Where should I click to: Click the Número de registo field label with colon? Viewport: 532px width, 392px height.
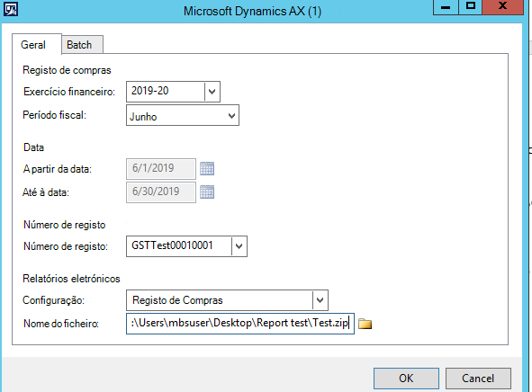click(66, 246)
